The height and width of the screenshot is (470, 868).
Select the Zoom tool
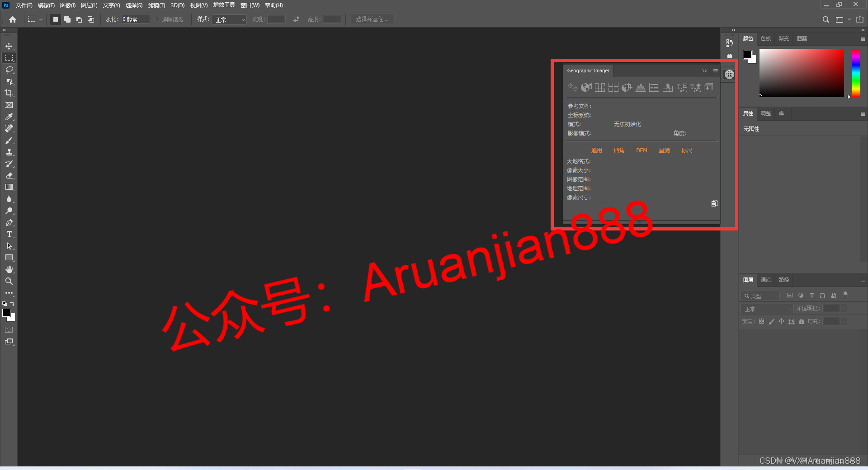coord(9,281)
